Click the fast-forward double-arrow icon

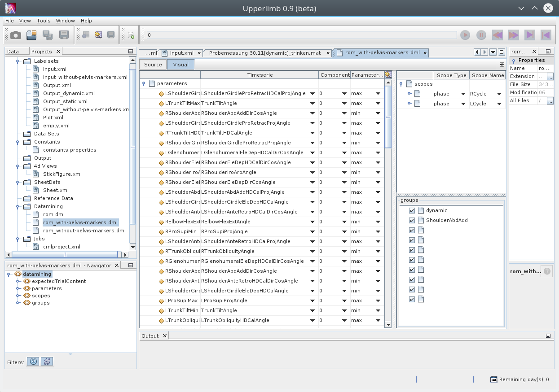tap(514, 35)
